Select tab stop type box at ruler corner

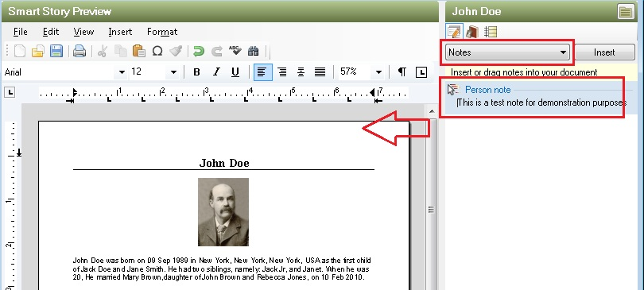10,91
